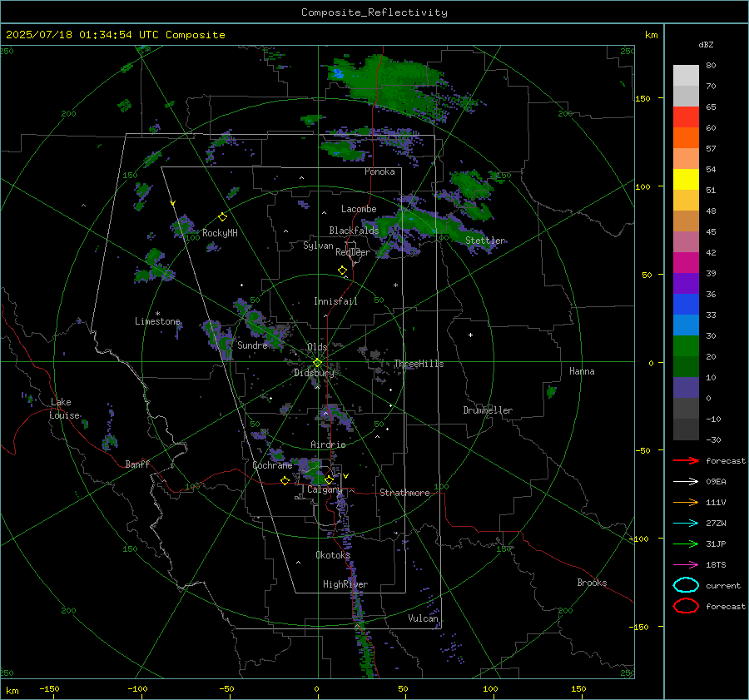Click the Airdrie city label
Viewport: 749px width, 700px height.
pyautogui.click(x=328, y=444)
